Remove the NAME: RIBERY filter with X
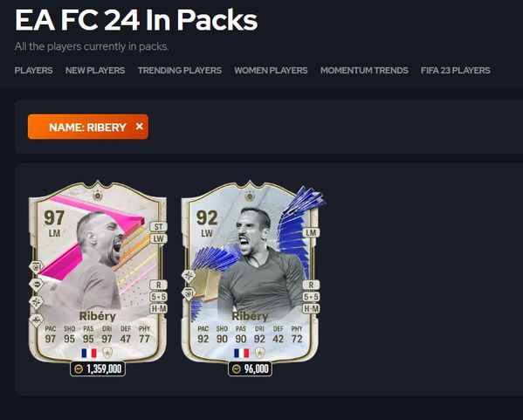Image resolution: width=523 pixels, height=420 pixels. [140, 127]
